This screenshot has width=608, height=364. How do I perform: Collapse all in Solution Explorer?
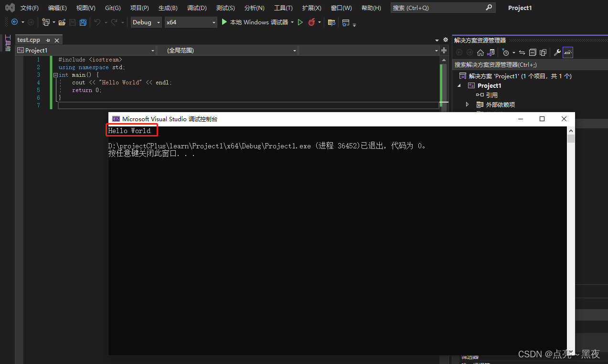point(533,52)
